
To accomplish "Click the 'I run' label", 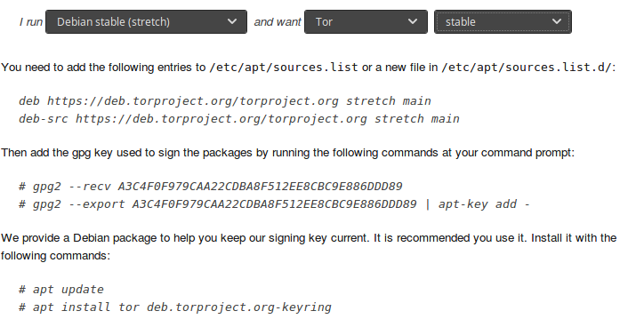I will pos(31,21).
